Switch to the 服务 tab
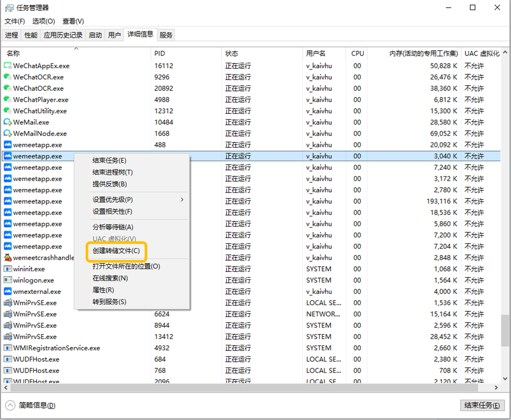Image resolution: width=511 pixels, height=420 pixels. coord(166,35)
